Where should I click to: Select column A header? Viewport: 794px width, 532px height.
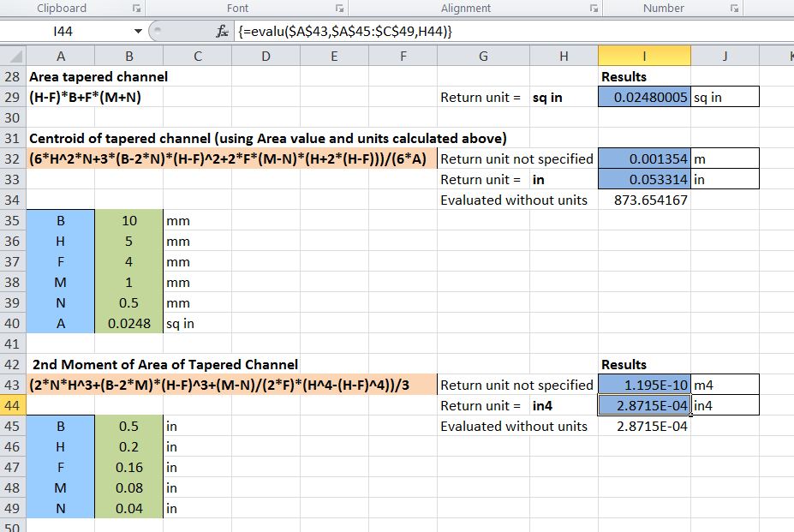coord(61,57)
